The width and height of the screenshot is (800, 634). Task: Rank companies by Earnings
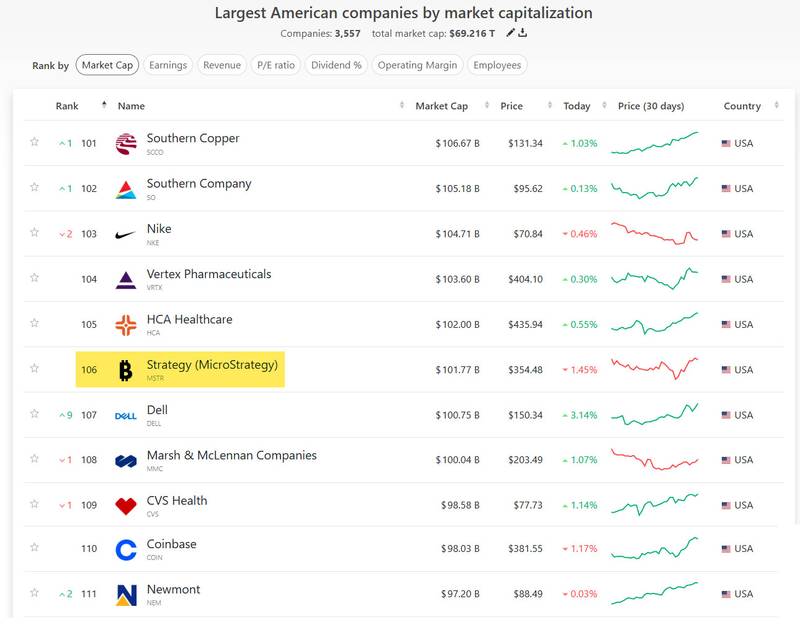168,65
